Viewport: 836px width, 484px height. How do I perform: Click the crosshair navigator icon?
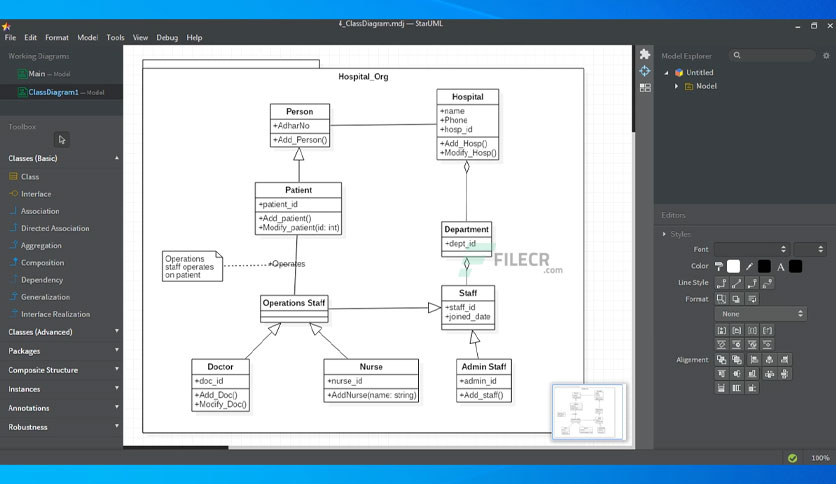645,71
